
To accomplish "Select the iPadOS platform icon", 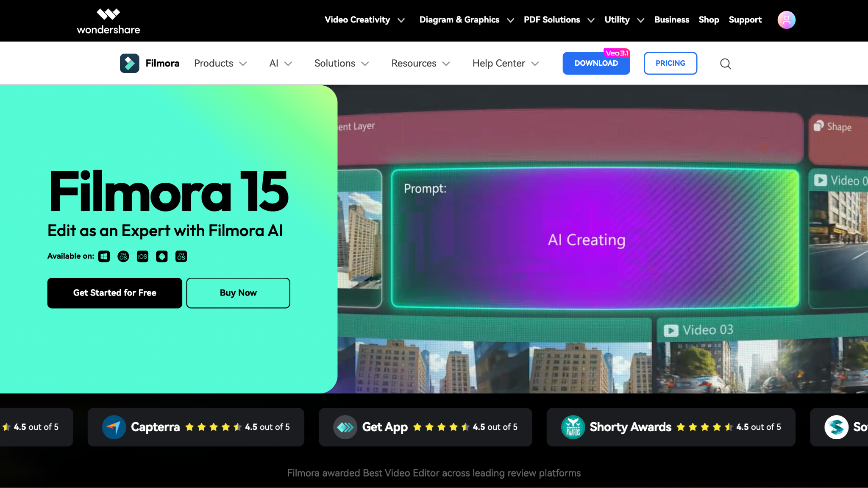I will (x=181, y=257).
